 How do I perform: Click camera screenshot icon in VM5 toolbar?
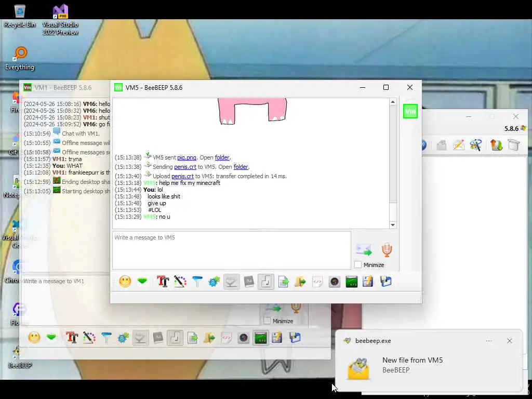pos(335,282)
